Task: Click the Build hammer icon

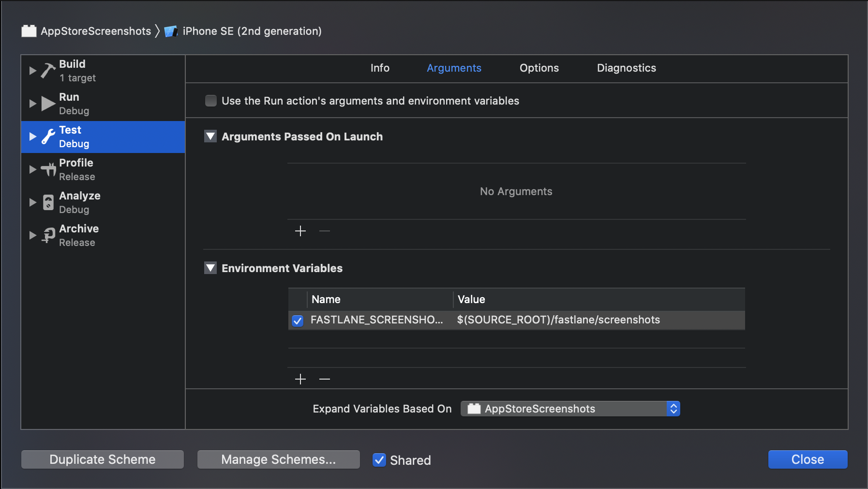Action: pos(48,71)
